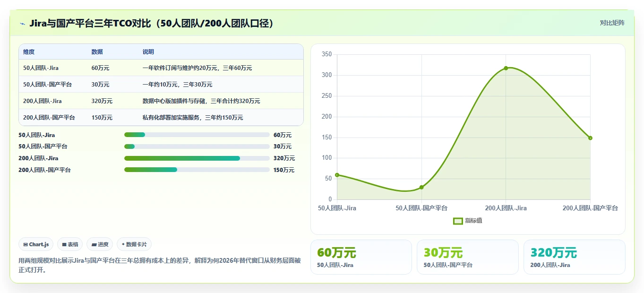
Task: Click the 350 y-axis label
Action: point(326,54)
